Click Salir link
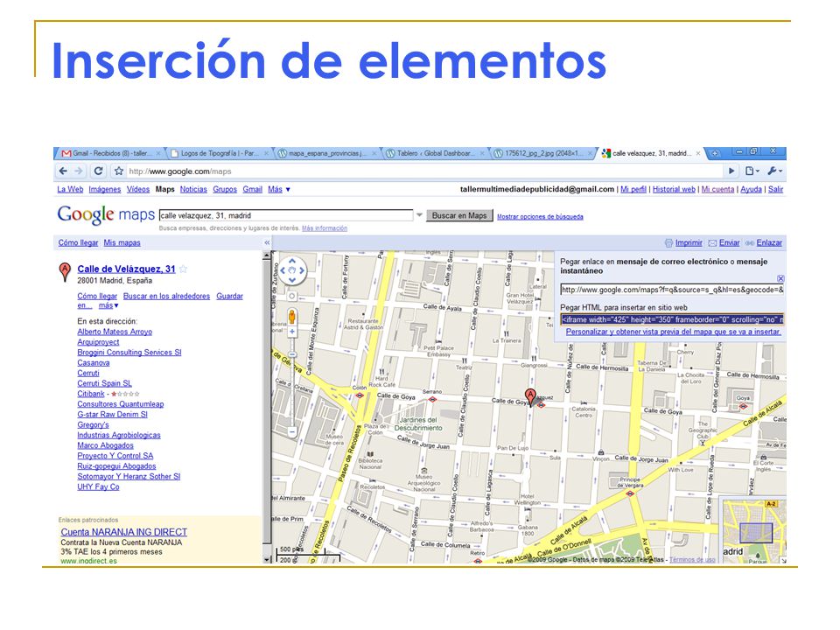Screen dimensions: 840x630 [x=776, y=190]
